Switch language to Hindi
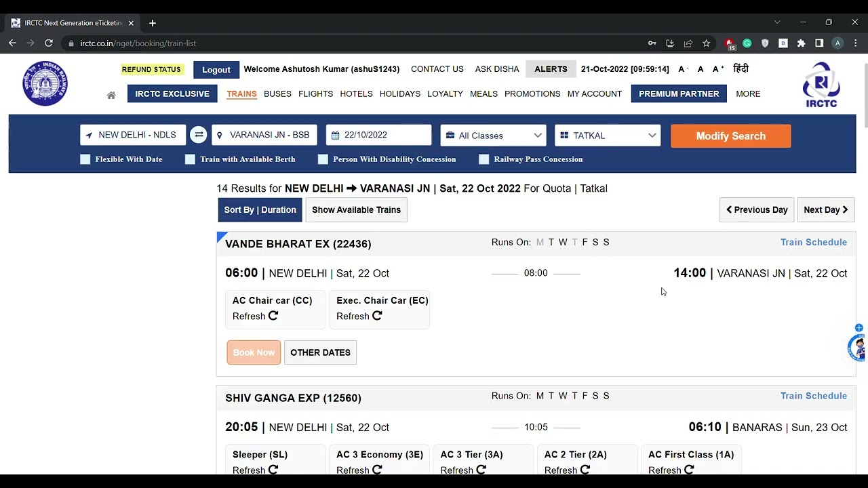Image resolution: width=868 pixels, height=488 pixels. 741,69
